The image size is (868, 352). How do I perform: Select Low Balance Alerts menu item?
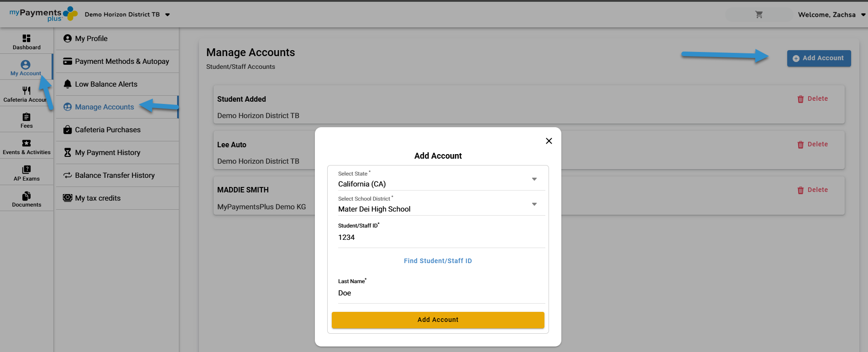coord(106,84)
